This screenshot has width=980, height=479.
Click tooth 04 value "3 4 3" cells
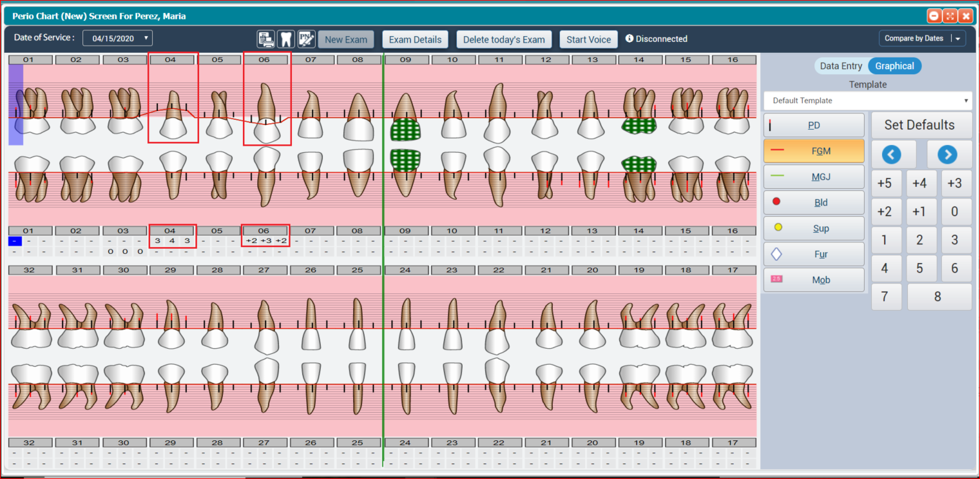172,241
